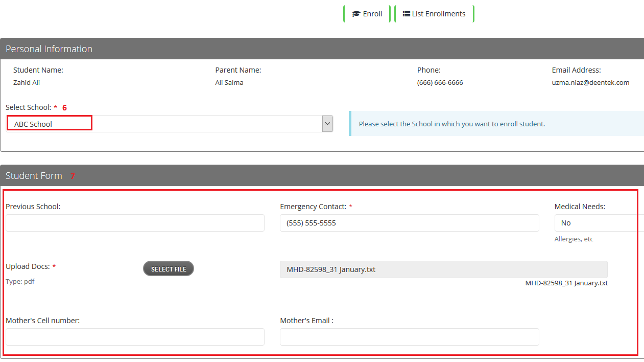This screenshot has height=362, width=644.
Task: Click the email uzma.niaz@deentek.com
Action: click(x=590, y=82)
